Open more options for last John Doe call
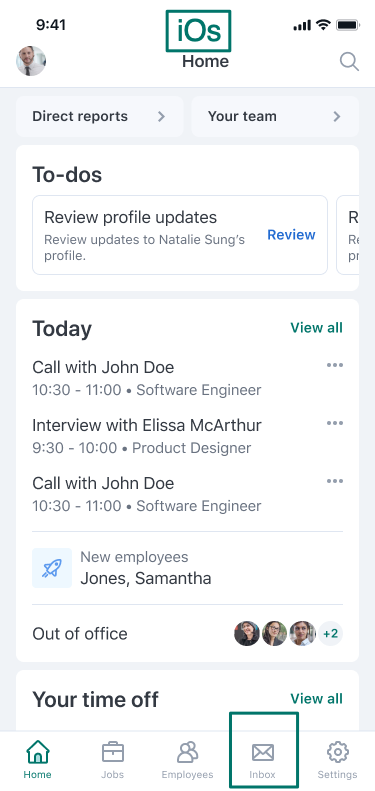Viewport: 375px width, 791px height. point(335,481)
